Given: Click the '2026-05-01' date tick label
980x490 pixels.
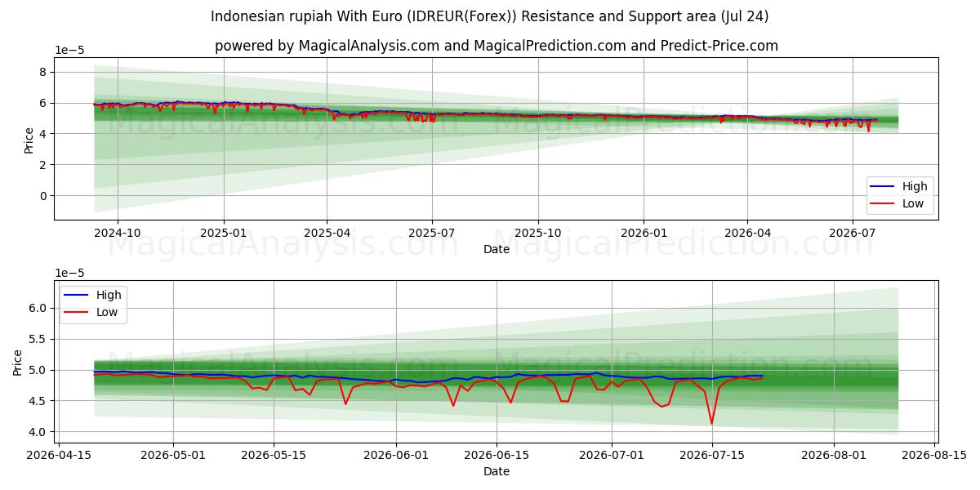Looking at the screenshot, I should coord(173,456).
